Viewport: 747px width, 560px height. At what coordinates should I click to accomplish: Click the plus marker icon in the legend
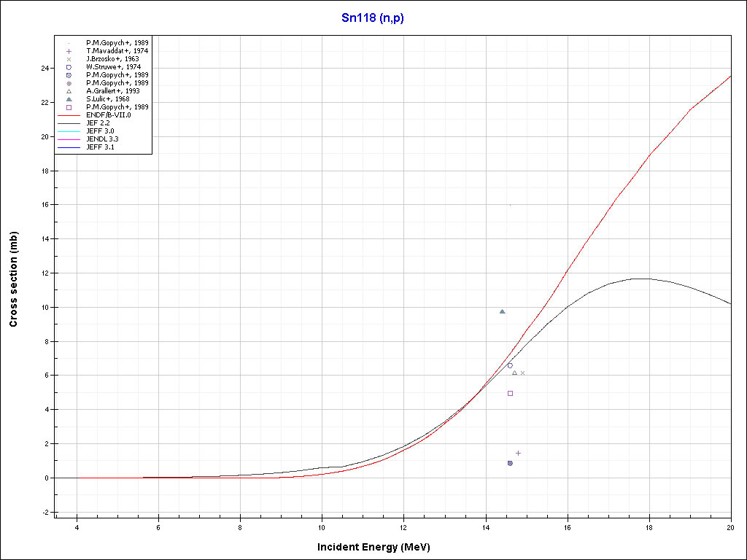[x=69, y=51]
